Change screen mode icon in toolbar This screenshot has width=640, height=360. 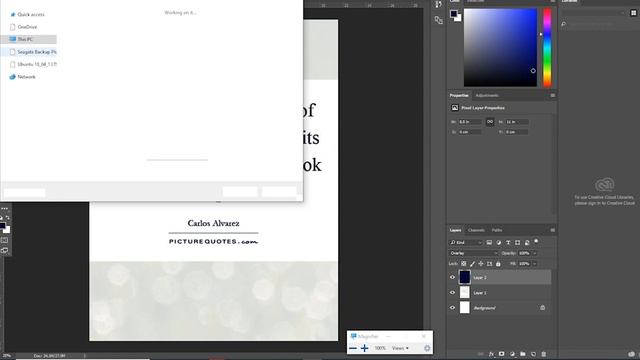click(4, 250)
